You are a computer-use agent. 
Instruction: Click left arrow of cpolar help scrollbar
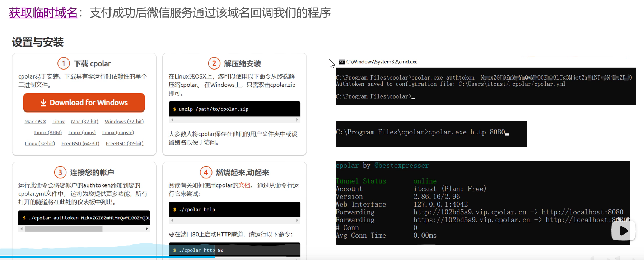[172, 220]
